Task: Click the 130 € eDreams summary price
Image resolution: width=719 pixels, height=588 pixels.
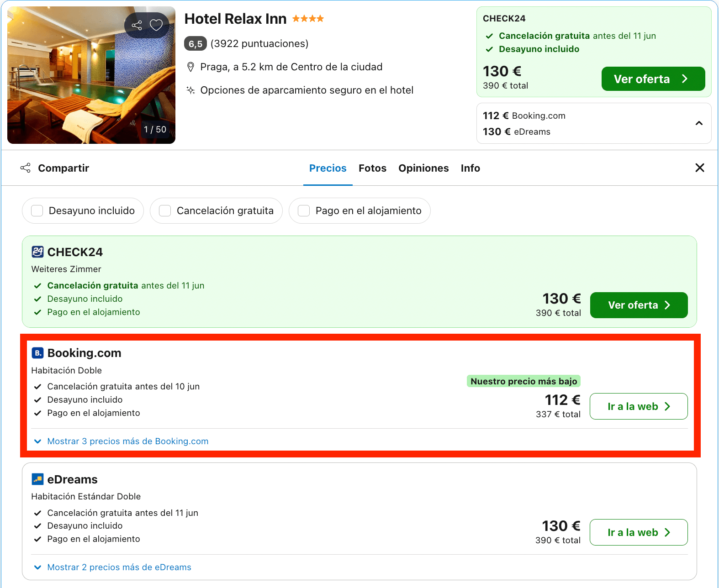Action: click(517, 131)
